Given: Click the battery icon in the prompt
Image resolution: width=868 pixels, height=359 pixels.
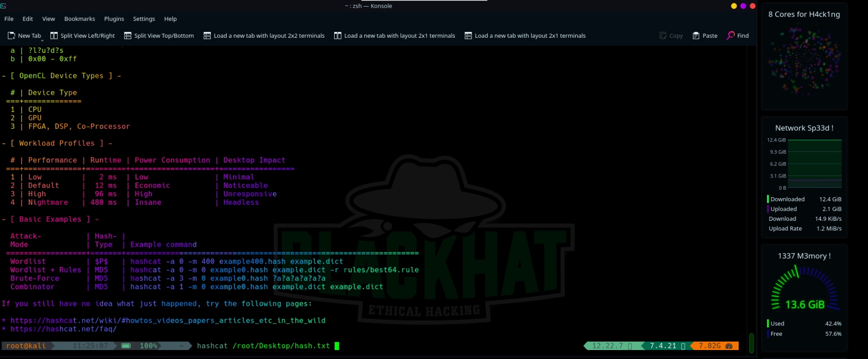Looking at the screenshot, I should (126, 346).
